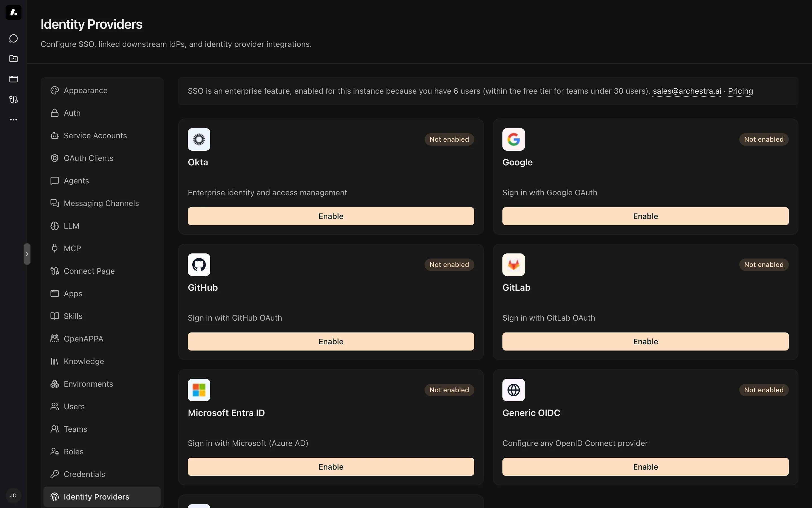Enable the Okta identity provider
The image size is (812, 508).
click(x=331, y=216)
